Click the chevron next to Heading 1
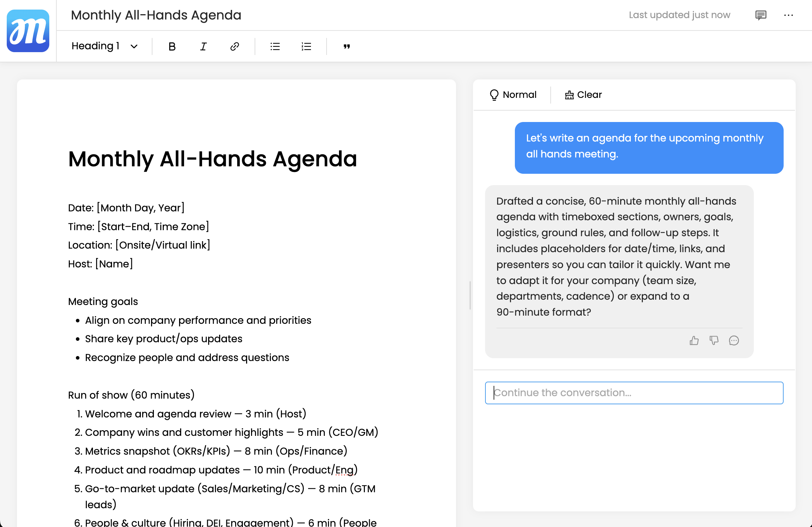 click(134, 46)
